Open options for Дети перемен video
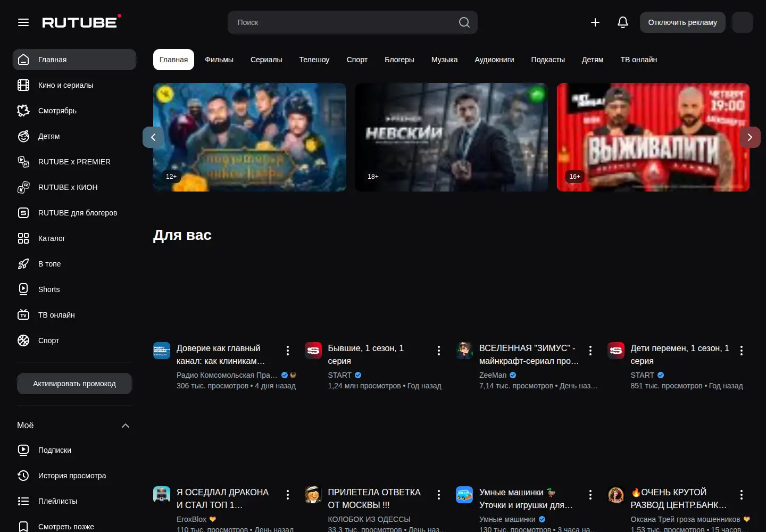The width and height of the screenshot is (766, 532). pyautogui.click(x=742, y=351)
